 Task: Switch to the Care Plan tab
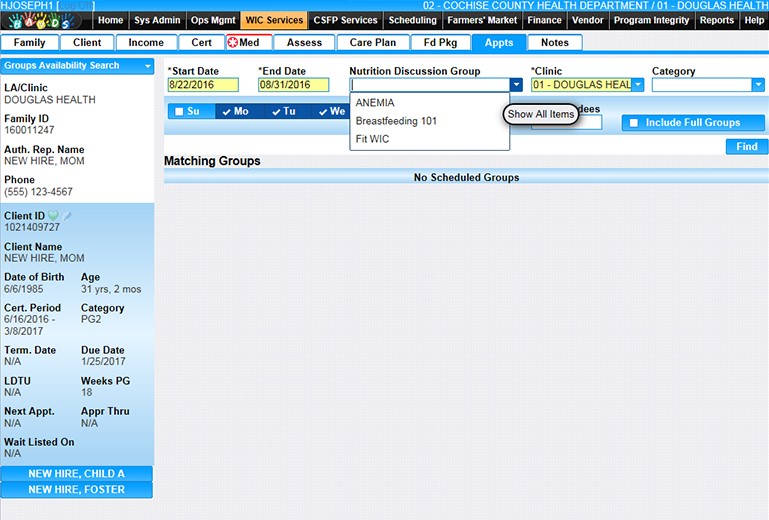372,42
